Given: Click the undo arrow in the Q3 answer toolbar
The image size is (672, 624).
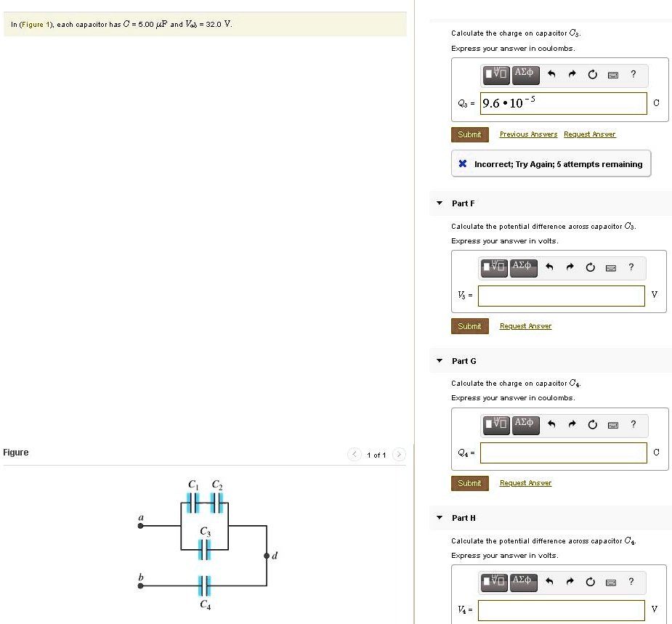Looking at the screenshot, I should [551, 75].
